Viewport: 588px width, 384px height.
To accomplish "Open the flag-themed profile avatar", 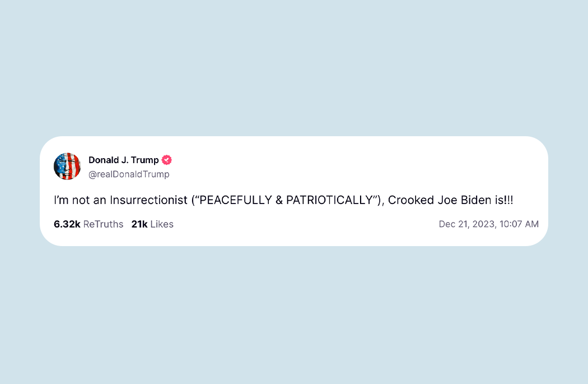I will tap(67, 166).
